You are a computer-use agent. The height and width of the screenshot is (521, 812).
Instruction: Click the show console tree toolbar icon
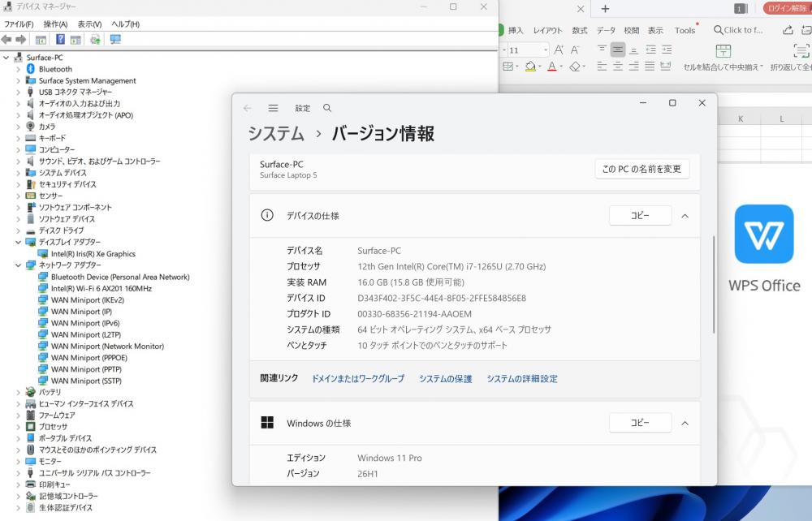(41, 39)
